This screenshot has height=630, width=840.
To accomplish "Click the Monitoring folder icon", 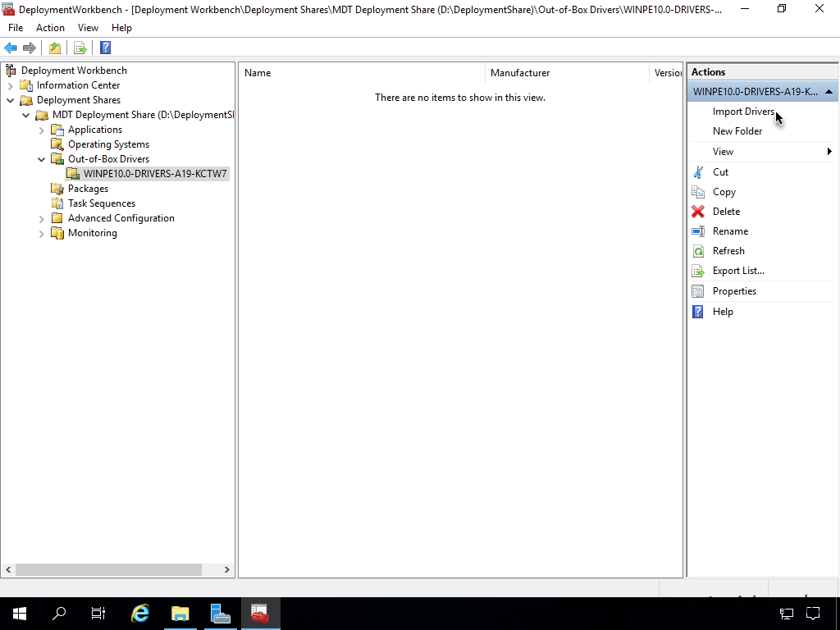I will 57,233.
